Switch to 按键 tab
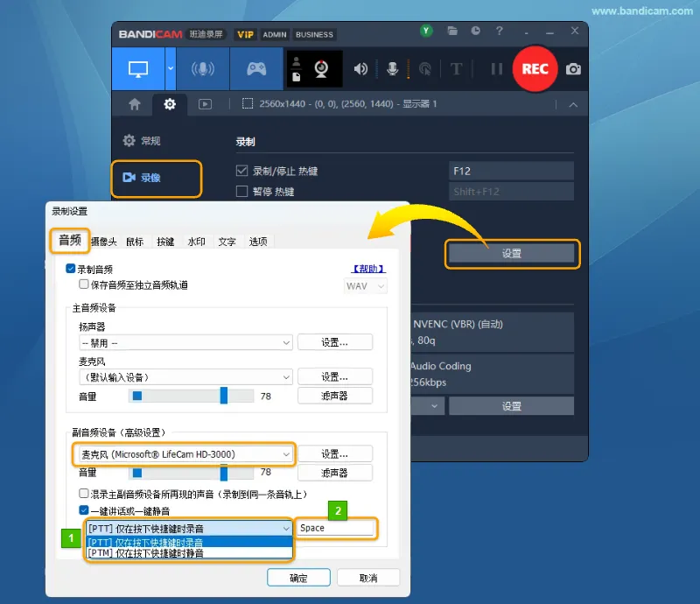The width and height of the screenshot is (700, 604). pyautogui.click(x=165, y=242)
